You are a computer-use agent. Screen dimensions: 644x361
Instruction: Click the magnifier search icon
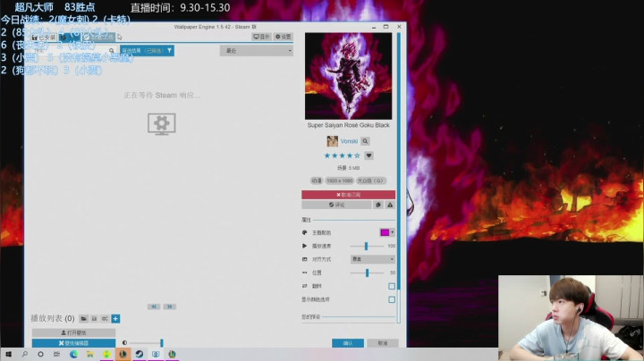[111, 50]
